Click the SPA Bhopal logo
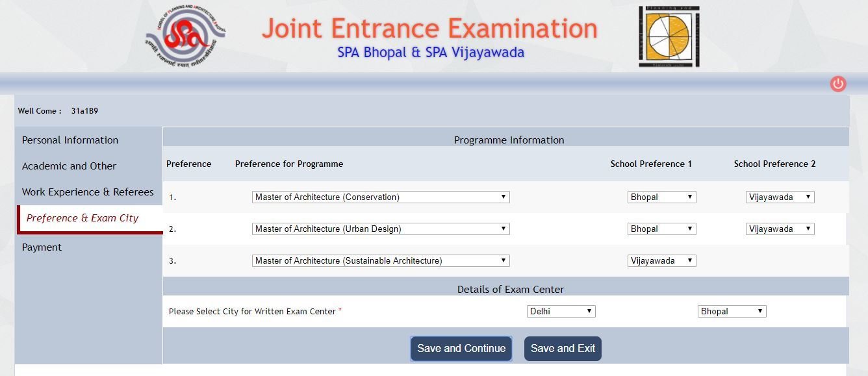Screen dimensions: 868x376 [x=185, y=36]
